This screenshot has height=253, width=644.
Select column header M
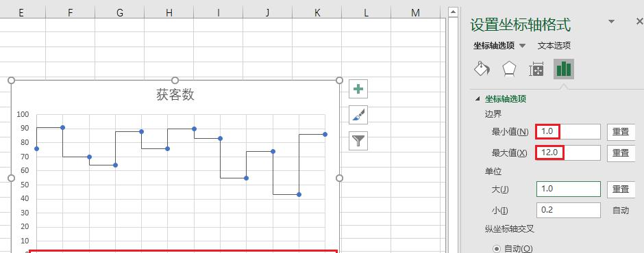pos(415,13)
